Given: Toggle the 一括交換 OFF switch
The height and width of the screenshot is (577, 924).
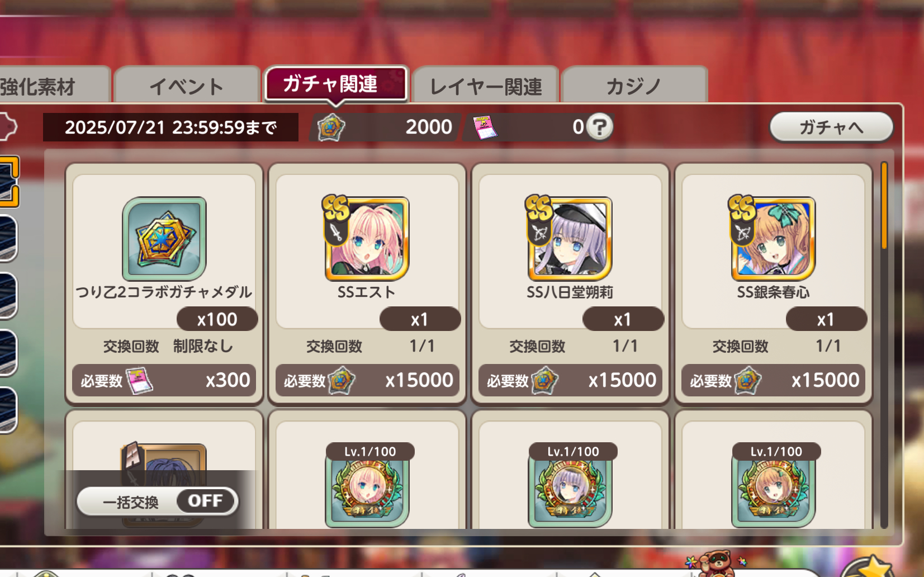Looking at the screenshot, I should [x=158, y=501].
